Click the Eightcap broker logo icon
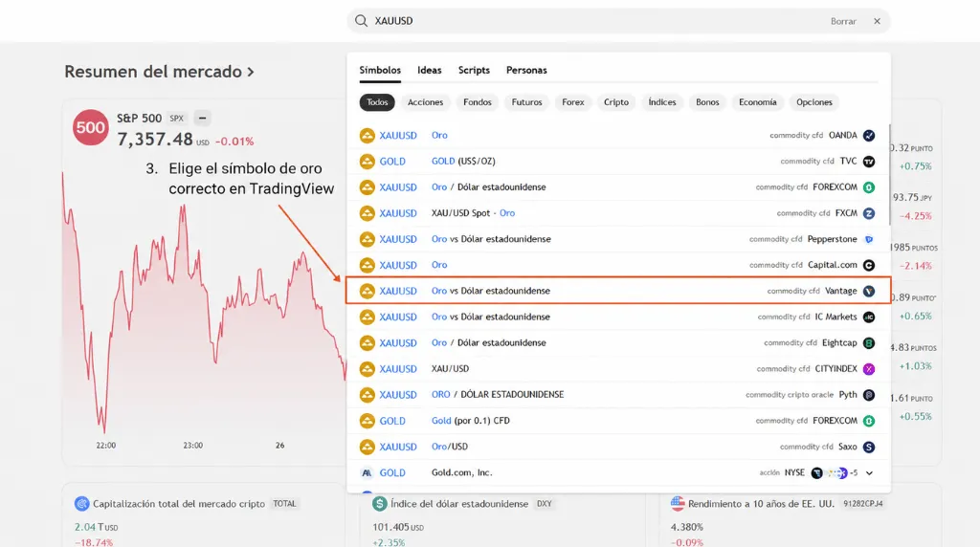 click(x=869, y=343)
